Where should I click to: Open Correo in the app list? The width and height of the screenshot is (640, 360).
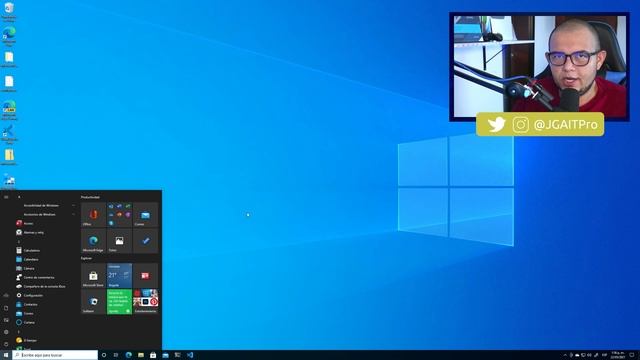46,313
